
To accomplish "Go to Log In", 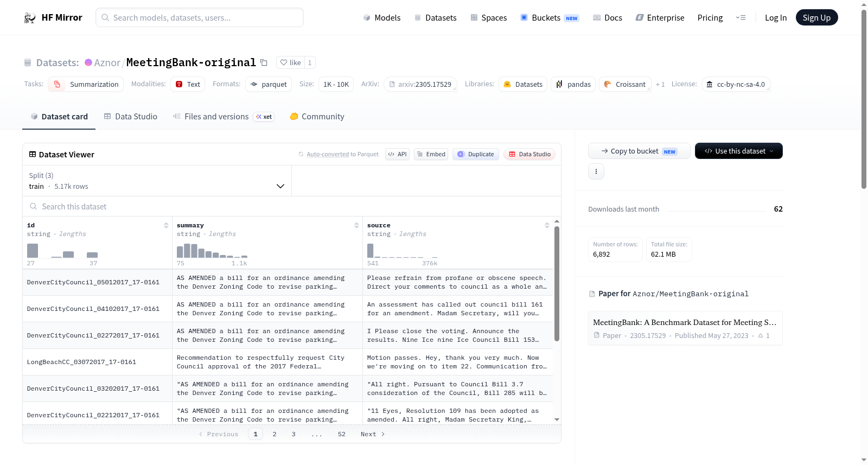I will [x=776, y=17].
